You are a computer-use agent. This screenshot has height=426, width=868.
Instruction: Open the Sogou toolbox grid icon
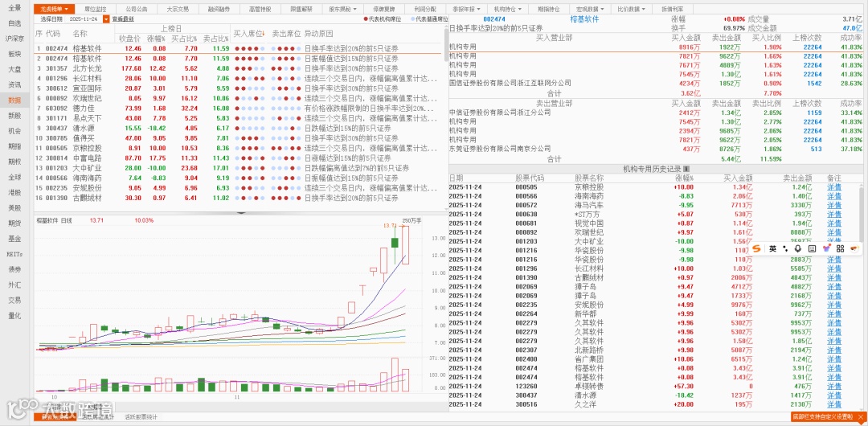[x=841, y=248]
